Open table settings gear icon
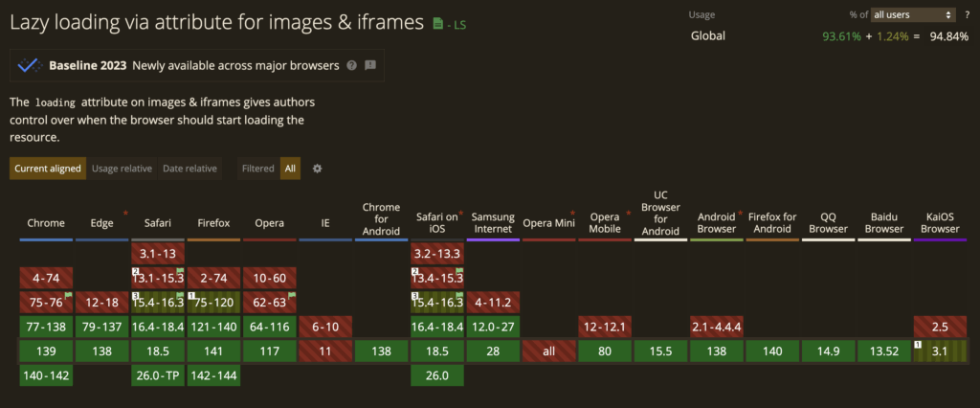Screen dimensions: 980x408 pos(317,169)
